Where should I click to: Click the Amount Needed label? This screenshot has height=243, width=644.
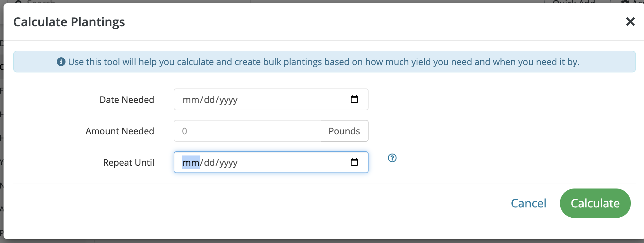[120, 131]
